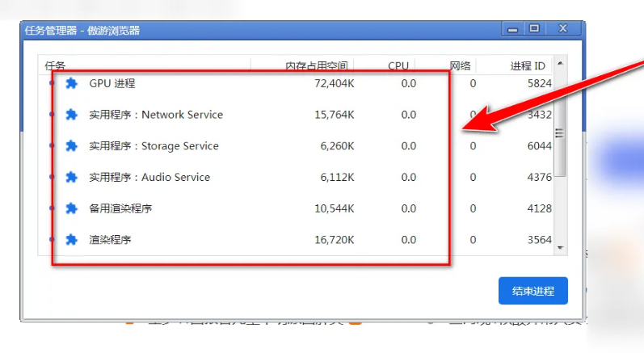Click memory value 72,404K

(x=334, y=84)
